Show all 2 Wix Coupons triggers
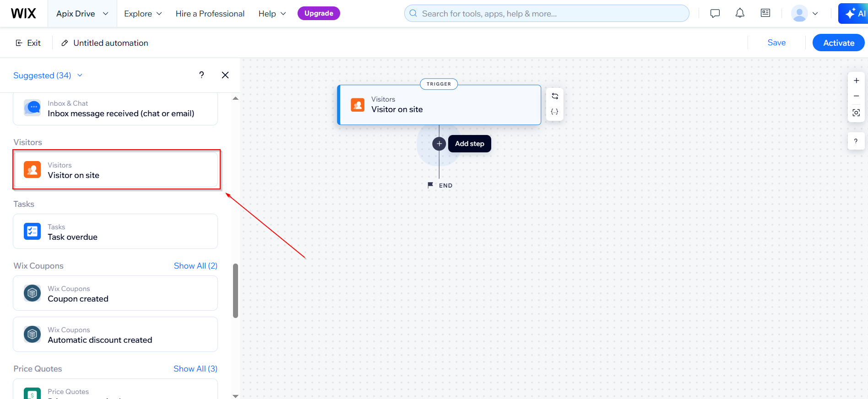 [195, 266]
